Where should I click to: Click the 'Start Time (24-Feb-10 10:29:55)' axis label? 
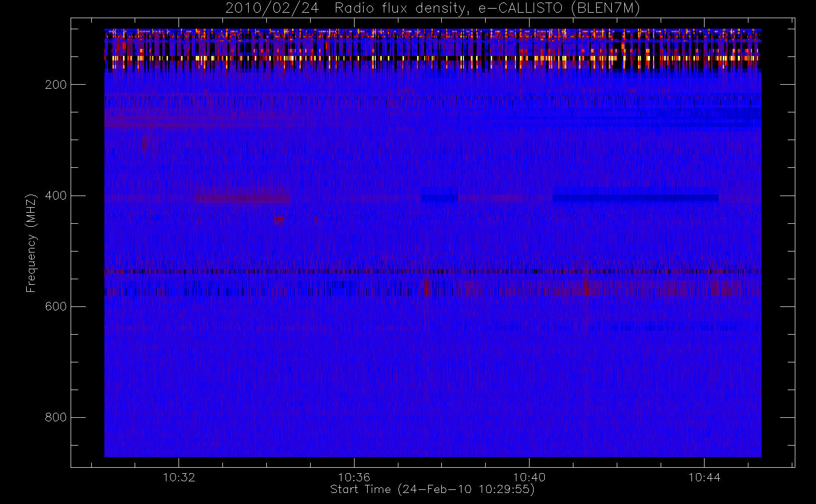coord(432,489)
